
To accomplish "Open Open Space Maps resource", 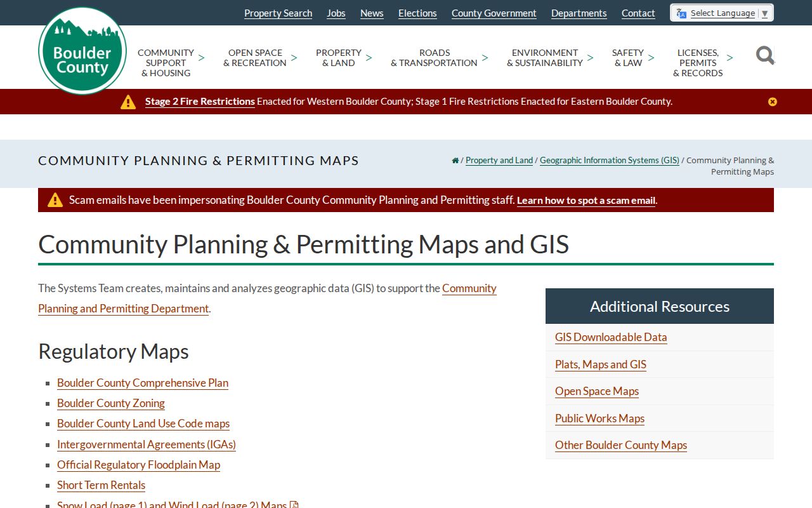I will (x=597, y=391).
